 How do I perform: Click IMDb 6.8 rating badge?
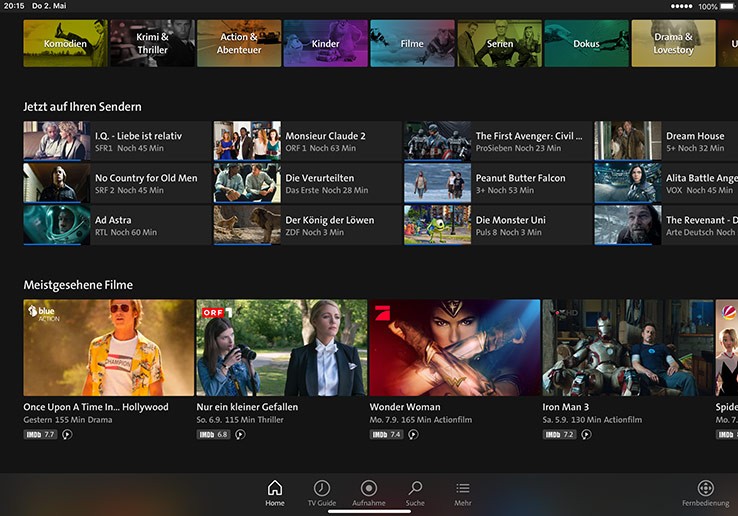(213, 435)
